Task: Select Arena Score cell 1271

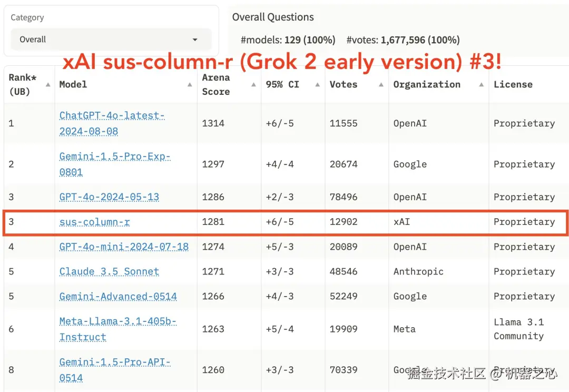Action: [213, 271]
